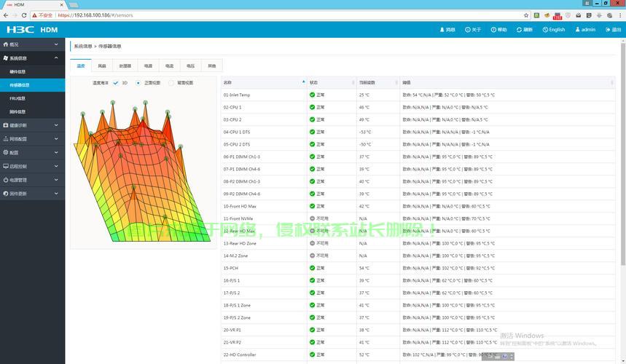The width and height of the screenshot is (626, 364).
Task: Open 传感器信息 in the sidebar
Action: click(x=32, y=85)
